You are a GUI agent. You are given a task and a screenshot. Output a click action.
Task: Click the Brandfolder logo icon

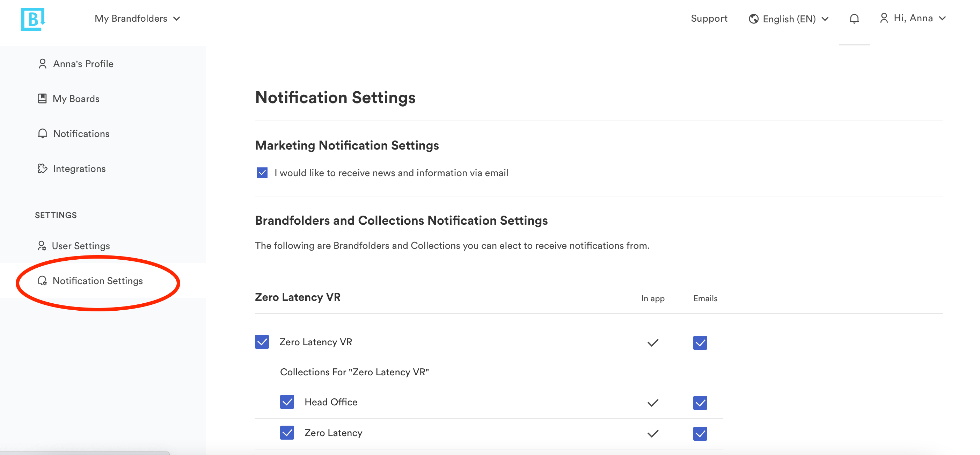click(x=33, y=19)
